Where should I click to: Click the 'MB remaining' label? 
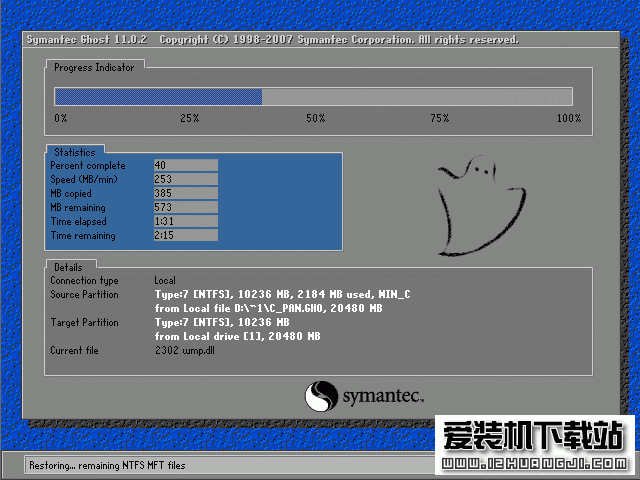pos(78,208)
